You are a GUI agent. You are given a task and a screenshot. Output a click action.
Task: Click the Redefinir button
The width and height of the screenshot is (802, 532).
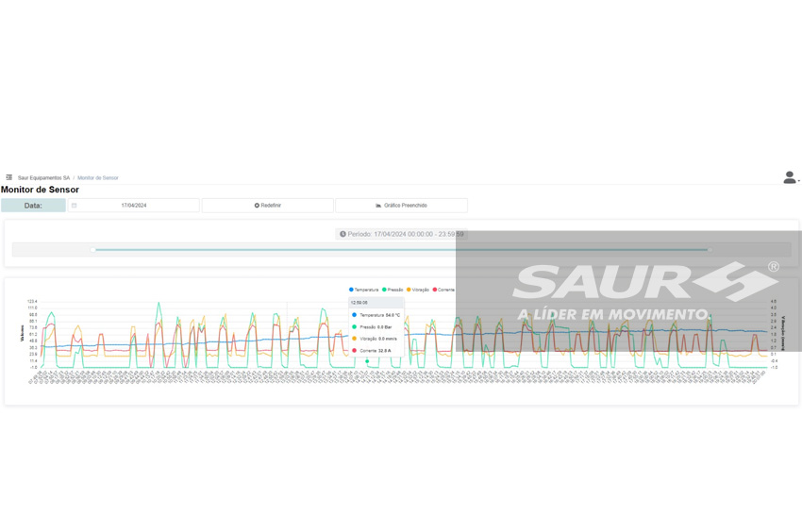[x=268, y=205]
